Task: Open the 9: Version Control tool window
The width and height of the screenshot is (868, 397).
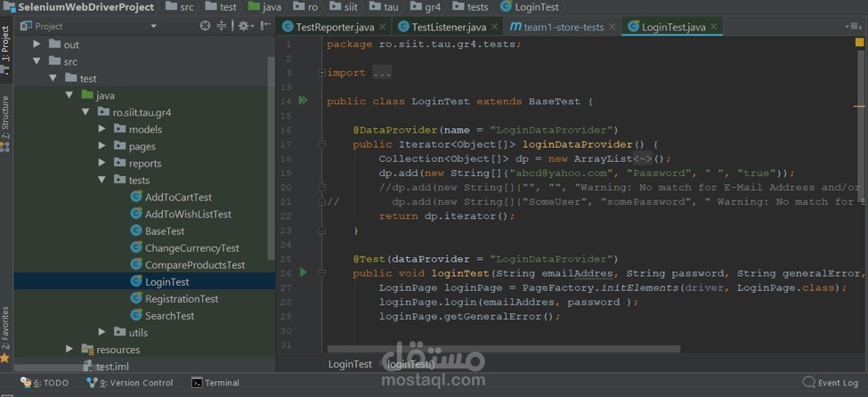Action: coord(130,383)
